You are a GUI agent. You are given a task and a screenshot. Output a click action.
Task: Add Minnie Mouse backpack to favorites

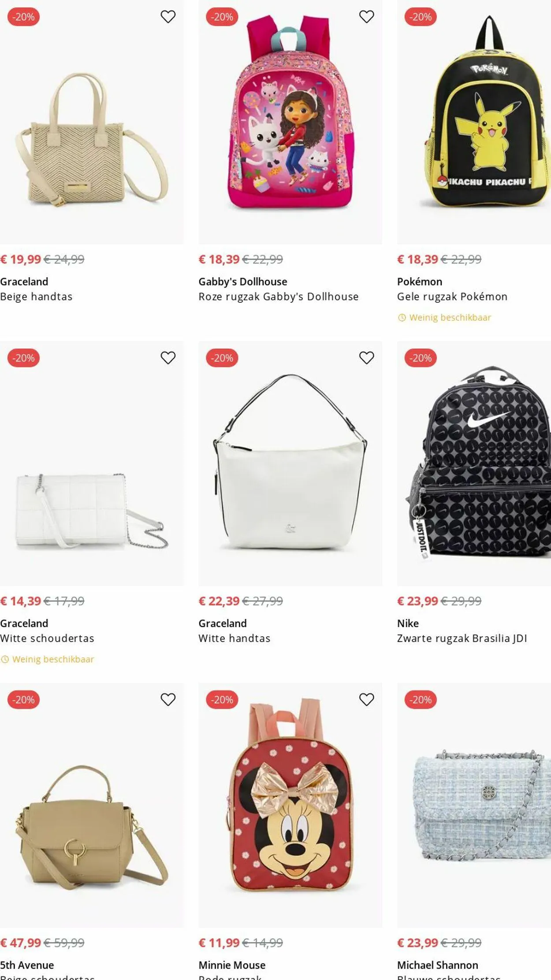366,699
